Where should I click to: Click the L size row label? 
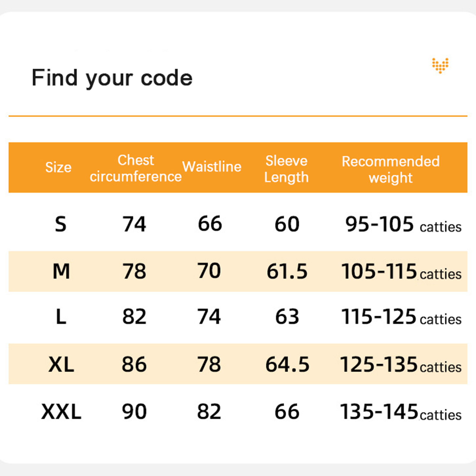61,317
